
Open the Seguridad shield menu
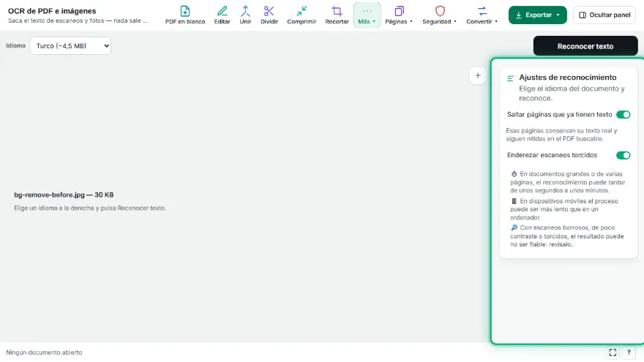click(440, 15)
